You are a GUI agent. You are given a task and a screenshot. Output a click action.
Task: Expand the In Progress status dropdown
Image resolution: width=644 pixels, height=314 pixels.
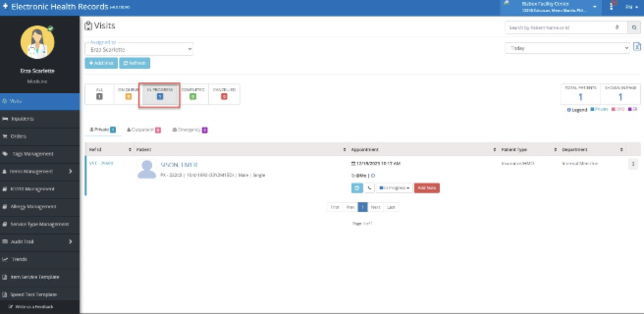(x=395, y=188)
